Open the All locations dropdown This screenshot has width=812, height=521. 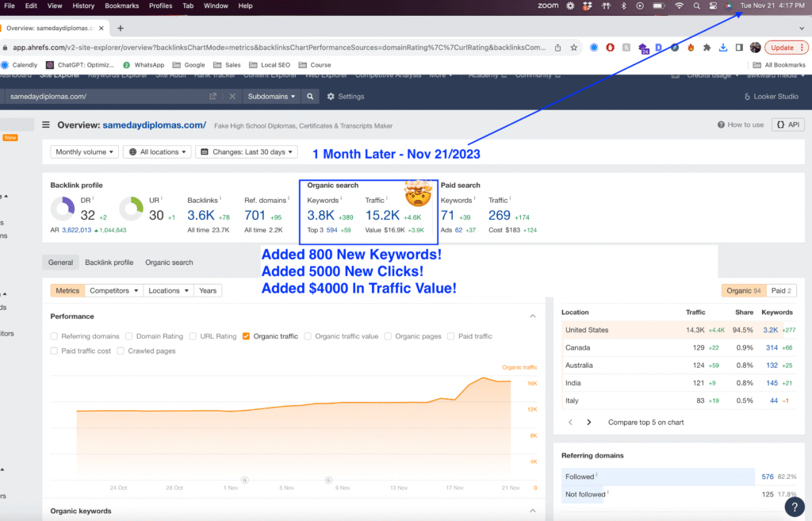click(158, 151)
